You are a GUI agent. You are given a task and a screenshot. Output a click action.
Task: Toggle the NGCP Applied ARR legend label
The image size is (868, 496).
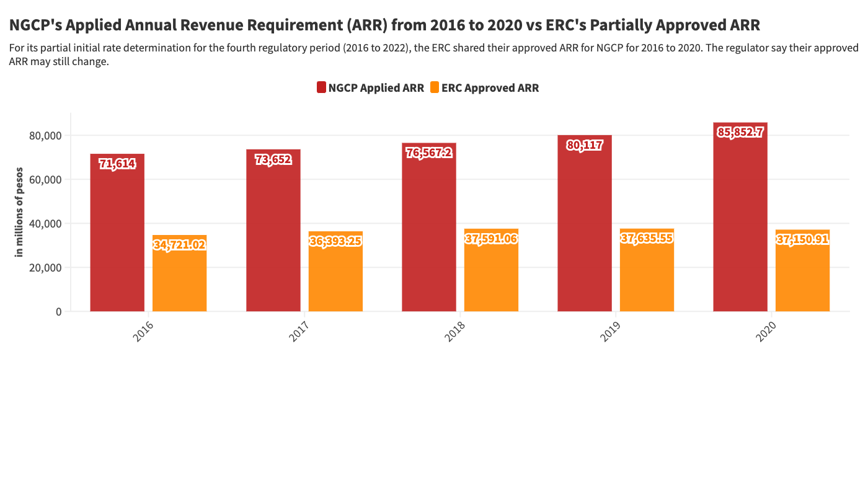376,88
